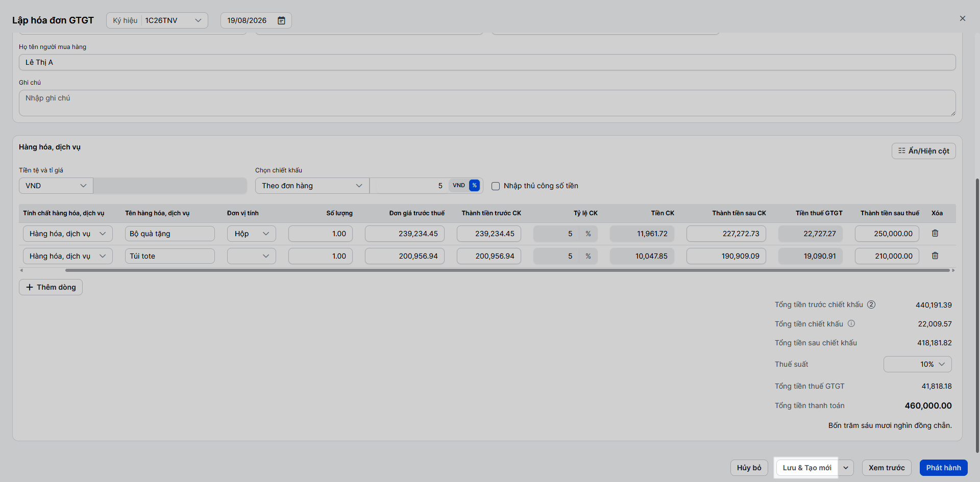This screenshot has height=482, width=980.
Task: Switch discount unit to VND
Action: click(459, 186)
